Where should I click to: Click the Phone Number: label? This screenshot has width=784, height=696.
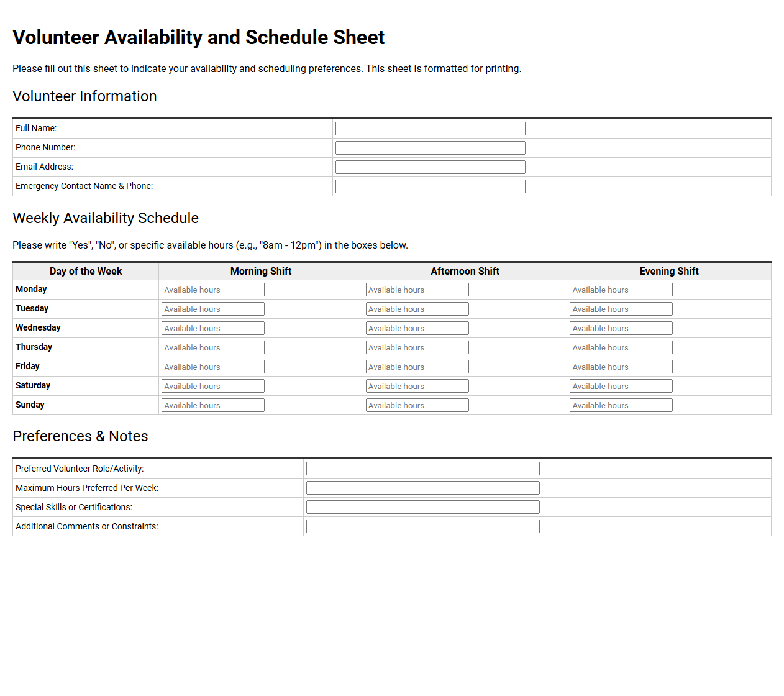(x=45, y=147)
